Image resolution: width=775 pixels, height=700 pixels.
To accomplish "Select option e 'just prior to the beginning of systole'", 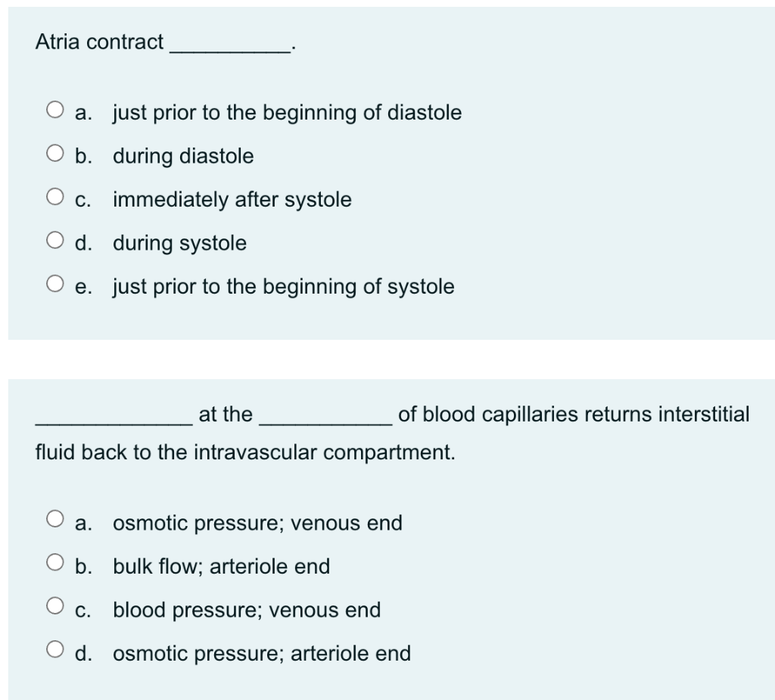I will point(54,282).
